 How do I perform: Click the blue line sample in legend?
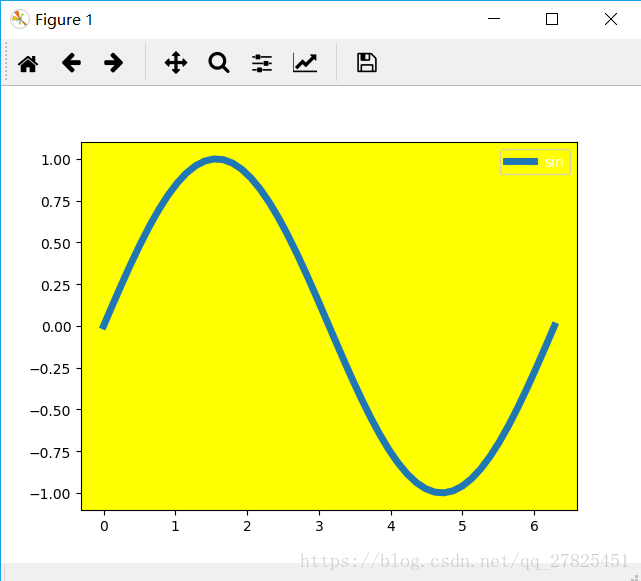click(520, 162)
